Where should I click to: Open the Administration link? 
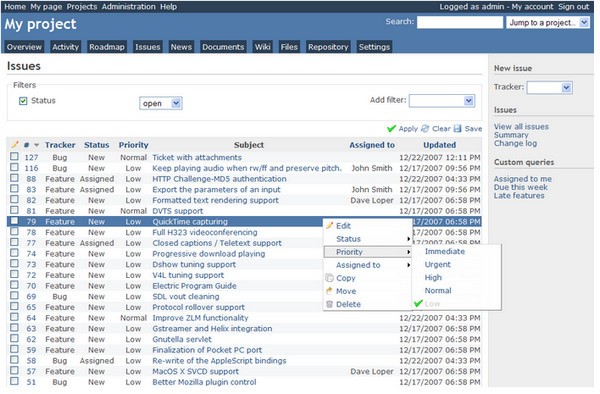129,7
